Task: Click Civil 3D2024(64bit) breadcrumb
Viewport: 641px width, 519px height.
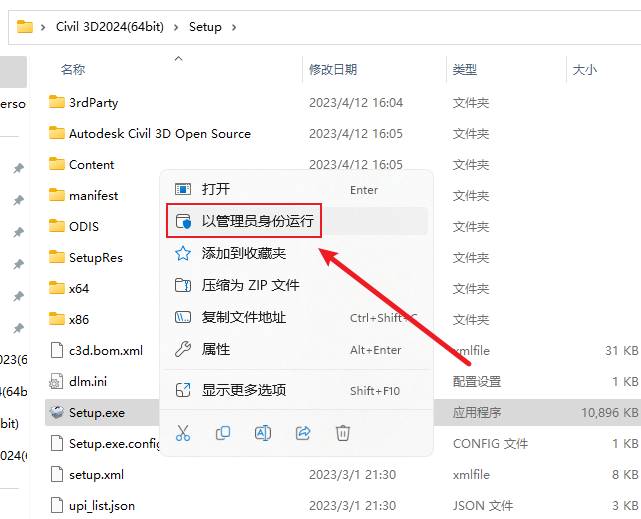Action: tap(110, 27)
